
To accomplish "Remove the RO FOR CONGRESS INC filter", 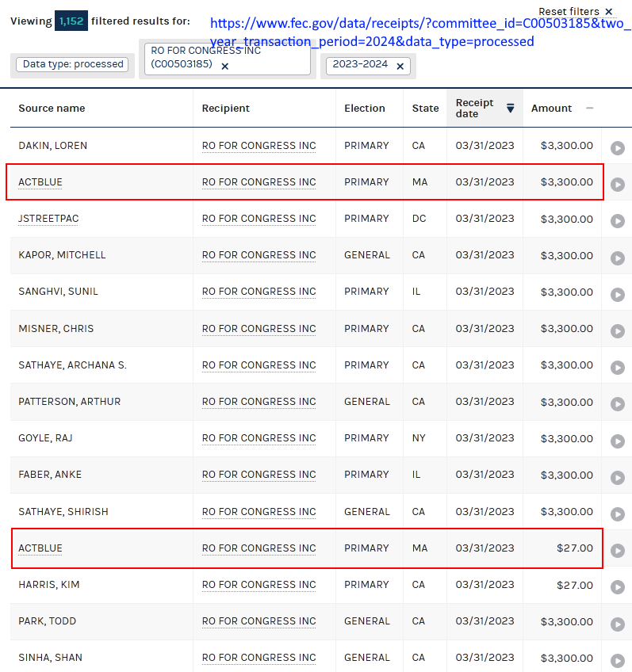I will [x=224, y=67].
